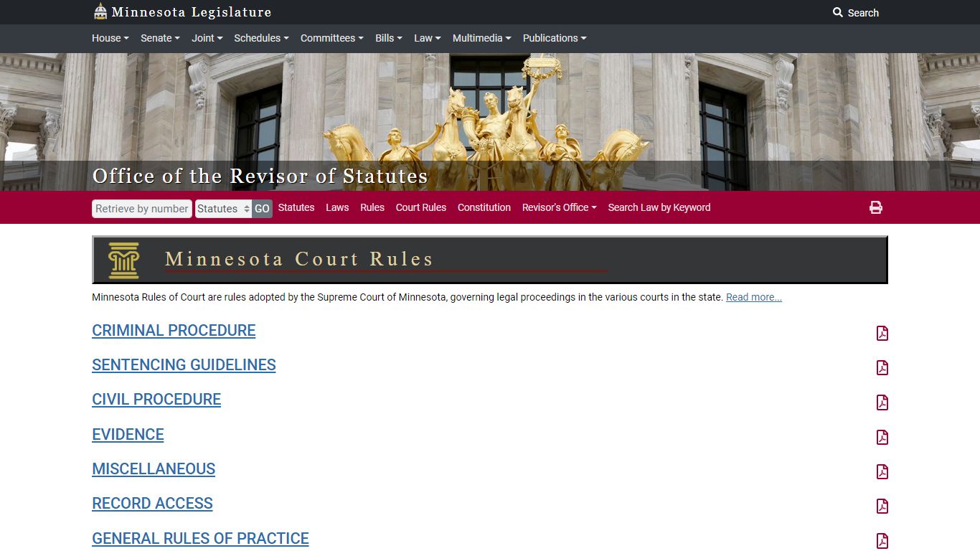The height and width of the screenshot is (551, 980).
Task: Expand the Multimedia dropdown menu
Action: coord(481,38)
